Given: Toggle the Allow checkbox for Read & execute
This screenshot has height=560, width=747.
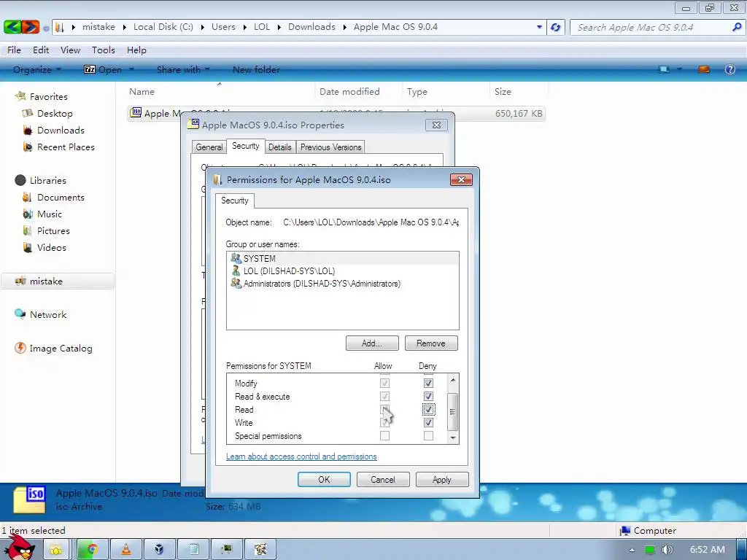Looking at the screenshot, I should pos(384,396).
